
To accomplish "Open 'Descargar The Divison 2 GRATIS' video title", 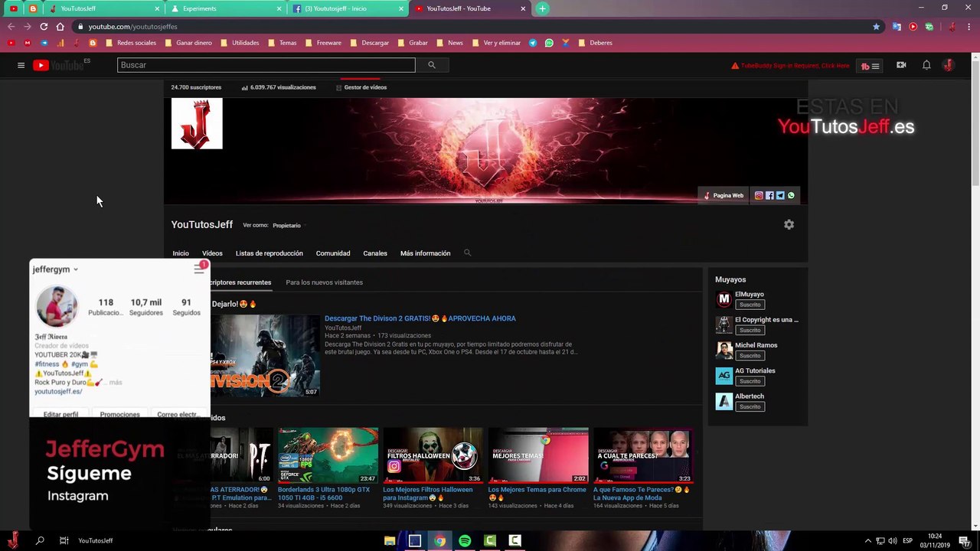I will (x=420, y=318).
